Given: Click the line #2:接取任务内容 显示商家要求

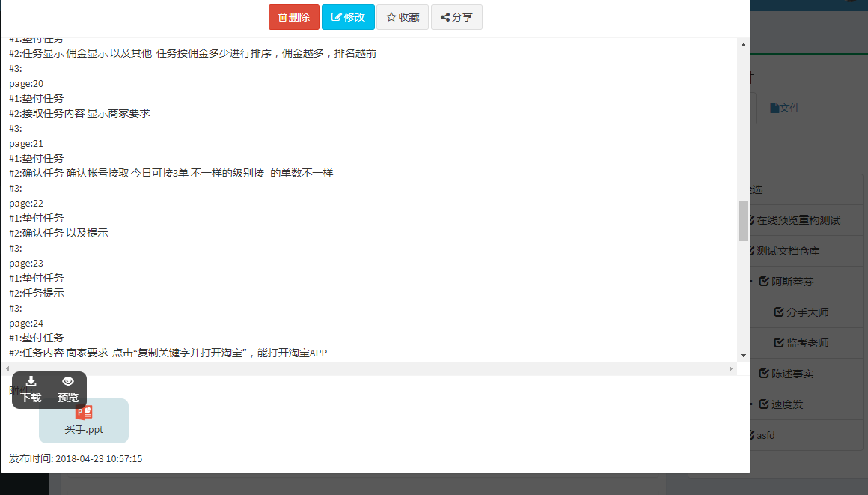Looking at the screenshot, I should (x=80, y=113).
